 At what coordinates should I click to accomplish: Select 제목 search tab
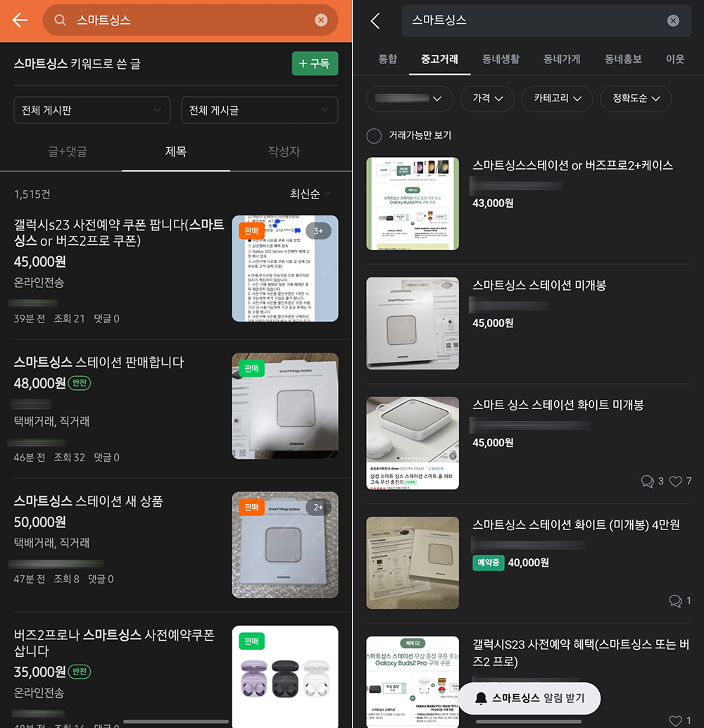[x=175, y=151]
